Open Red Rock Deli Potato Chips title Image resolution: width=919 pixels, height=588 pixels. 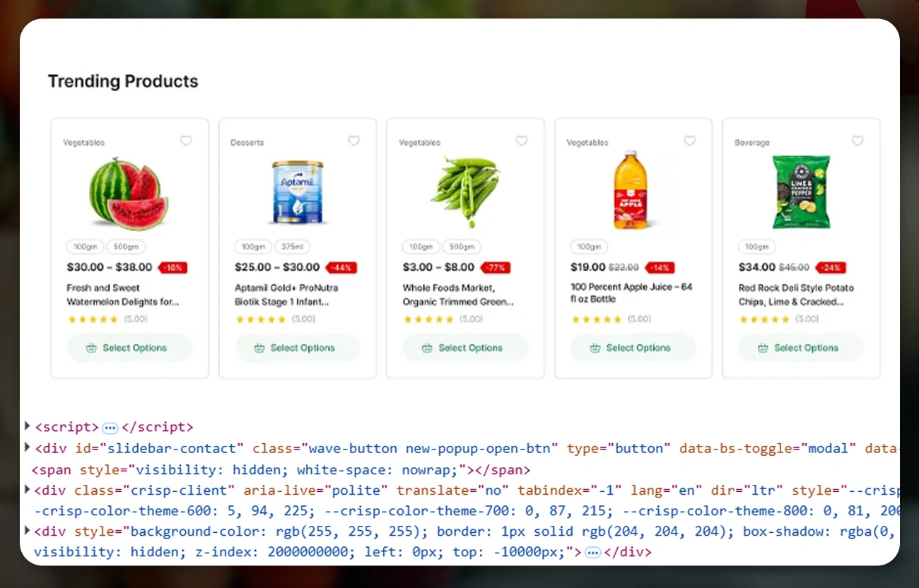[796, 295]
